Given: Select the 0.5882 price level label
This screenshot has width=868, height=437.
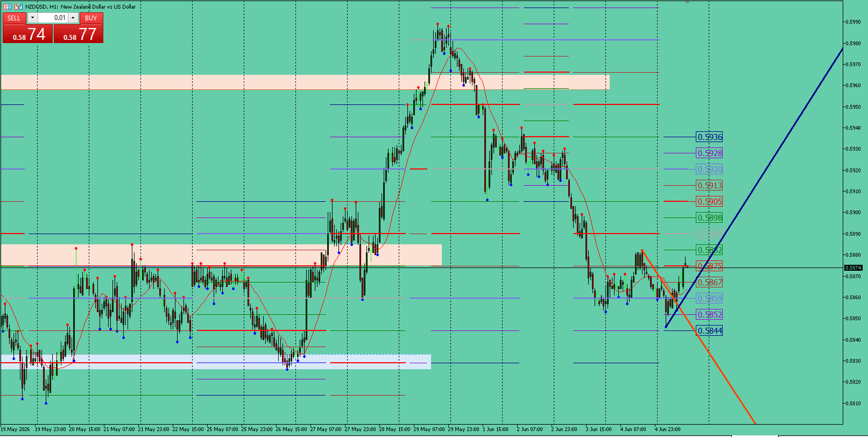Looking at the screenshot, I should click(x=709, y=250).
